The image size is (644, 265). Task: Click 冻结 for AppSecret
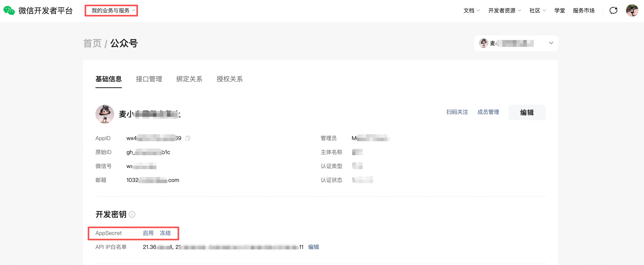click(165, 233)
